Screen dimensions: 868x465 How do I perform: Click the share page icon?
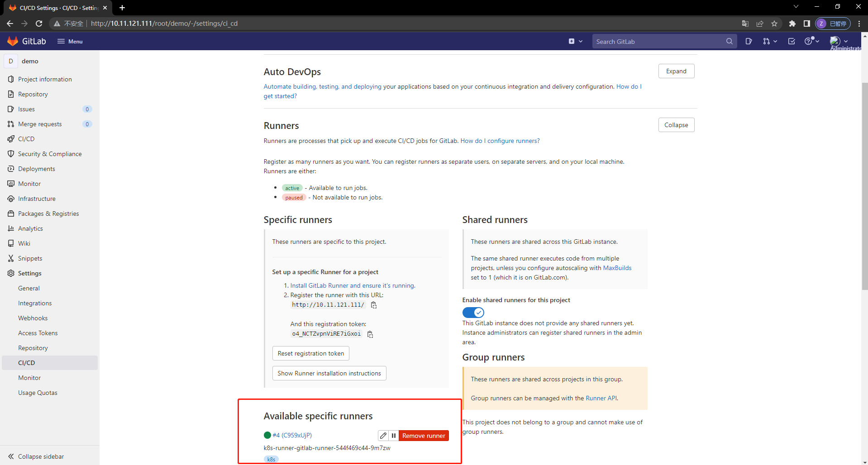760,24
